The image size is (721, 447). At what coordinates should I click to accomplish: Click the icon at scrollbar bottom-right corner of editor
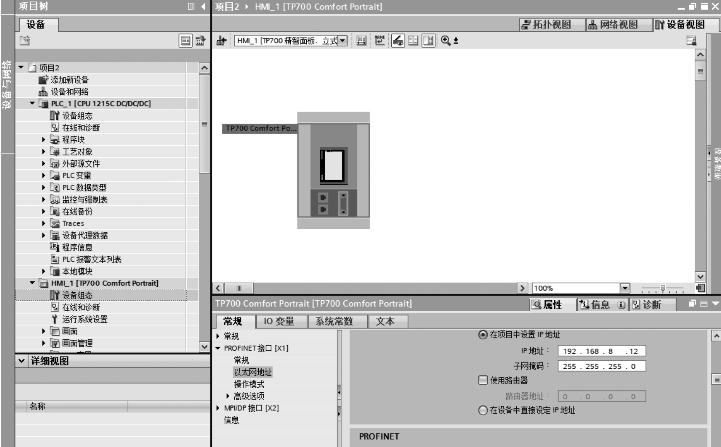point(700,288)
